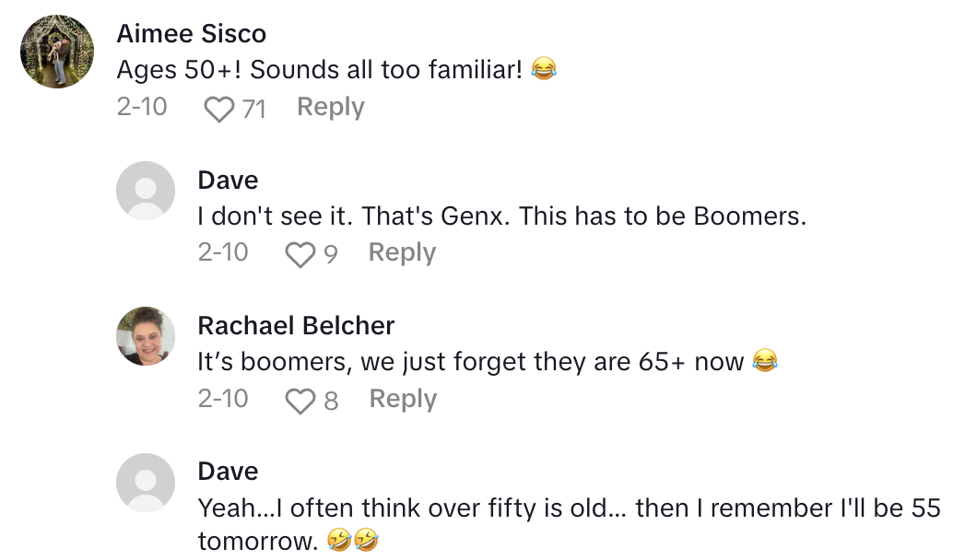Click the username Aimee Sisco
Viewport: 977px width, 560px height.
(191, 33)
